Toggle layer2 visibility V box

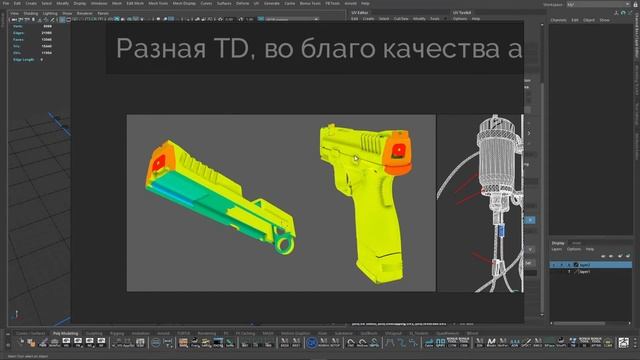(554, 265)
